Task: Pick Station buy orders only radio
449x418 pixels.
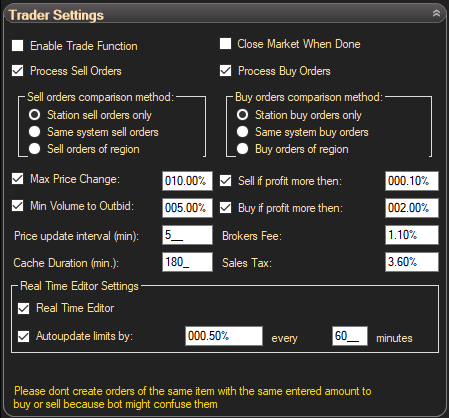Action: click(x=242, y=115)
